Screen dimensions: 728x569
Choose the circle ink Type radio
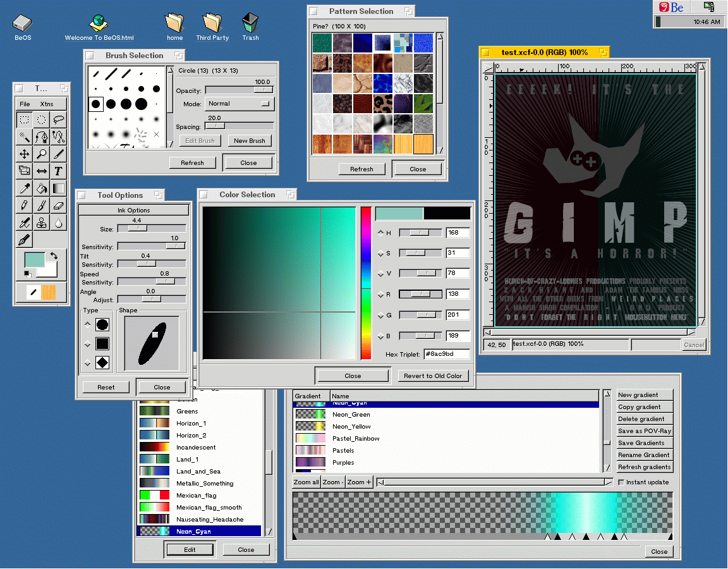(x=87, y=325)
